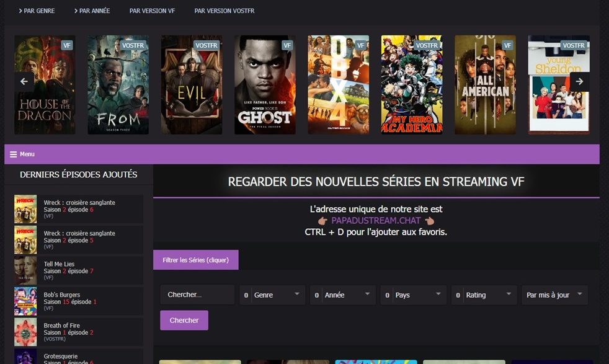Click the carousel right arrow
This screenshot has height=364, width=609.
(579, 82)
